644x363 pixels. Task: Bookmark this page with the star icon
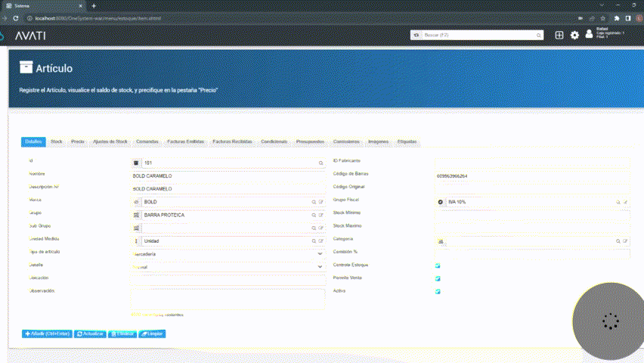[603, 18]
